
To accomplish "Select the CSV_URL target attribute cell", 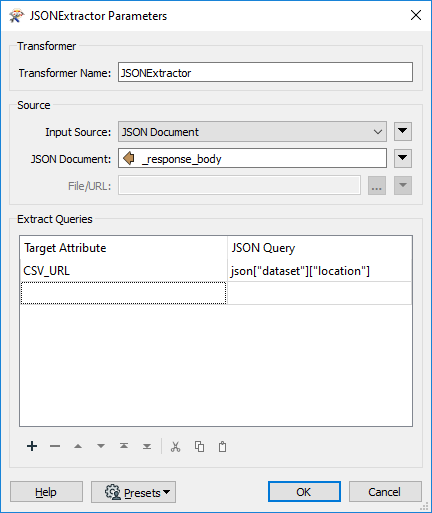I will [x=124, y=271].
